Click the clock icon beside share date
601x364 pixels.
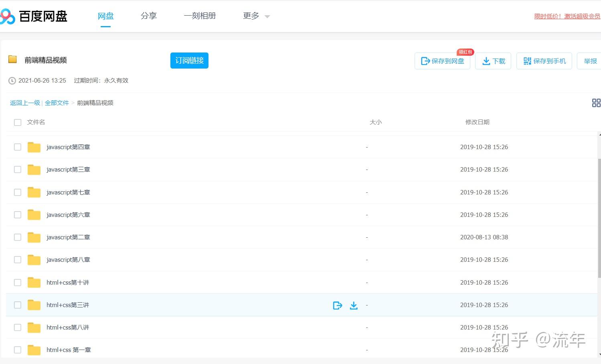12,81
